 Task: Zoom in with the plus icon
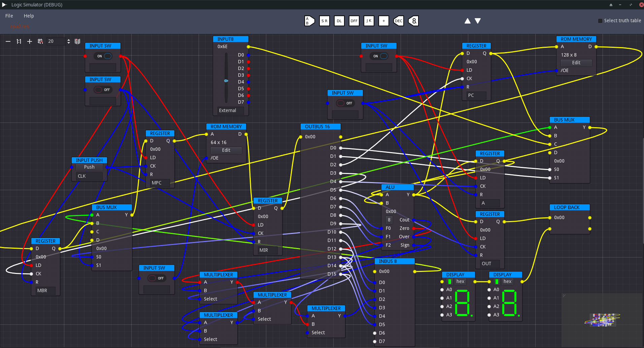click(x=30, y=41)
